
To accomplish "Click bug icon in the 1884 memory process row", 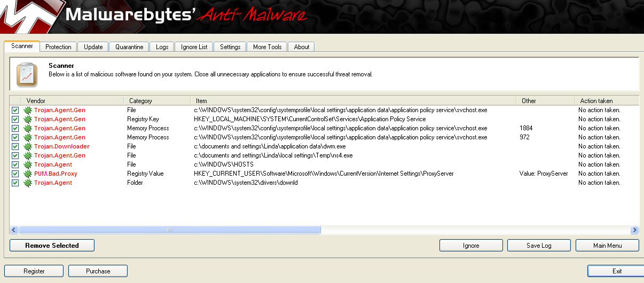I will pyautogui.click(x=28, y=128).
